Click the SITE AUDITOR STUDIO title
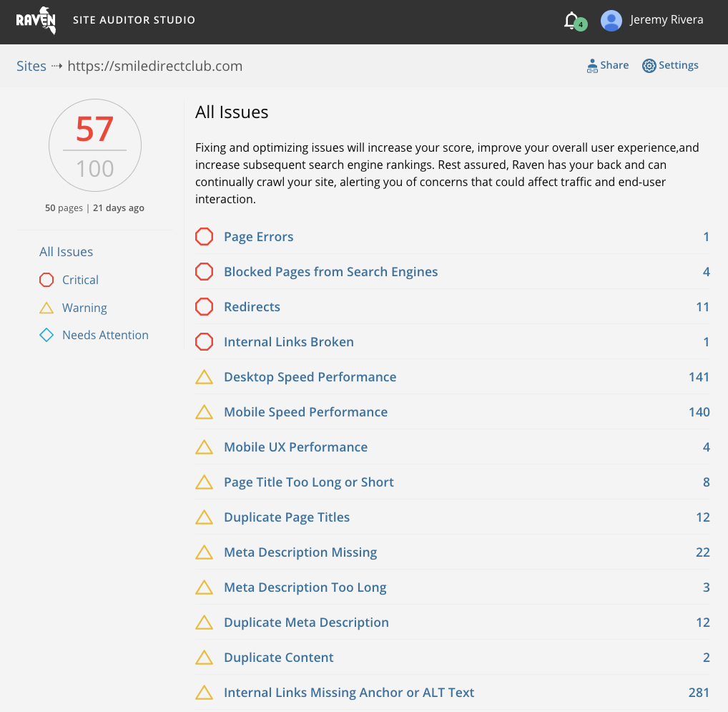This screenshot has width=728, height=712. tap(134, 20)
